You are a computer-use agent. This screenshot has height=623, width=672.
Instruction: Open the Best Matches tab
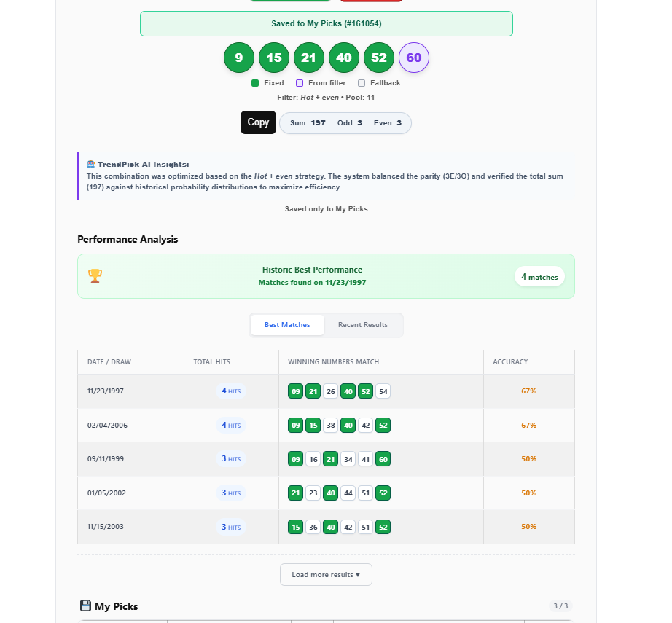[287, 325]
